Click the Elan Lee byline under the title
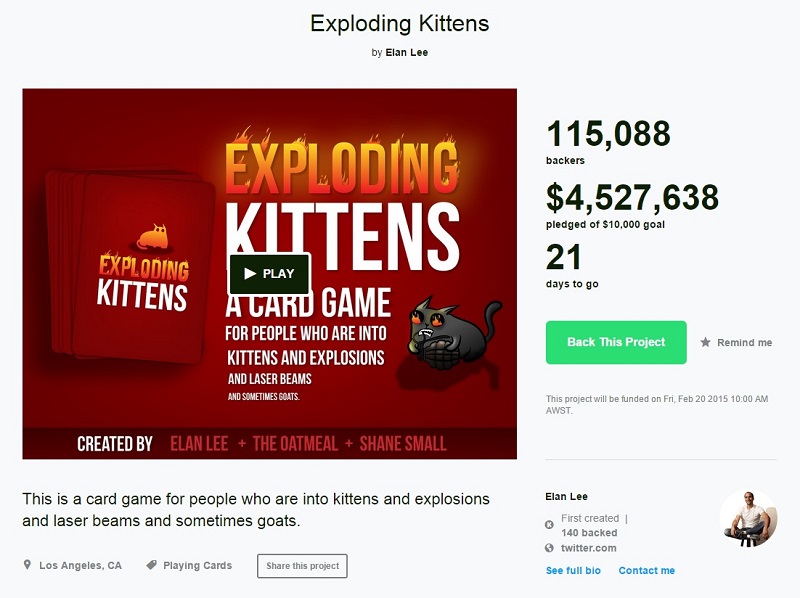Image resolution: width=800 pixels, height=598 pixels. tap(406, 52)
